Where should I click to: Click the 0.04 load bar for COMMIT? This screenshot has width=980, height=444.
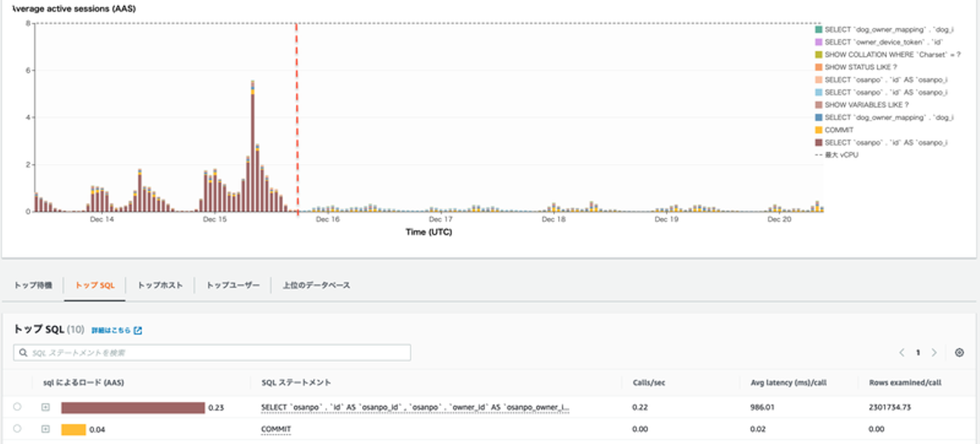[73, 429]
